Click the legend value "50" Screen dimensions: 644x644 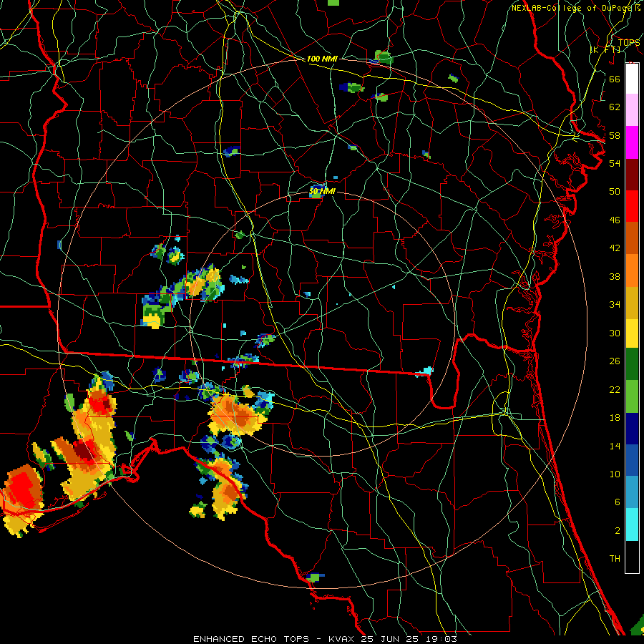point(615,191)
